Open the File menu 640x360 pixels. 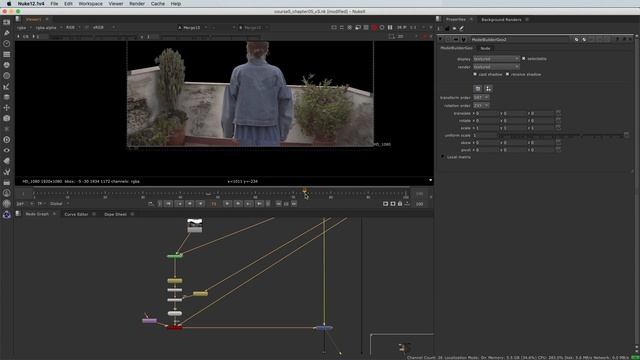click(x=54, y=4)
